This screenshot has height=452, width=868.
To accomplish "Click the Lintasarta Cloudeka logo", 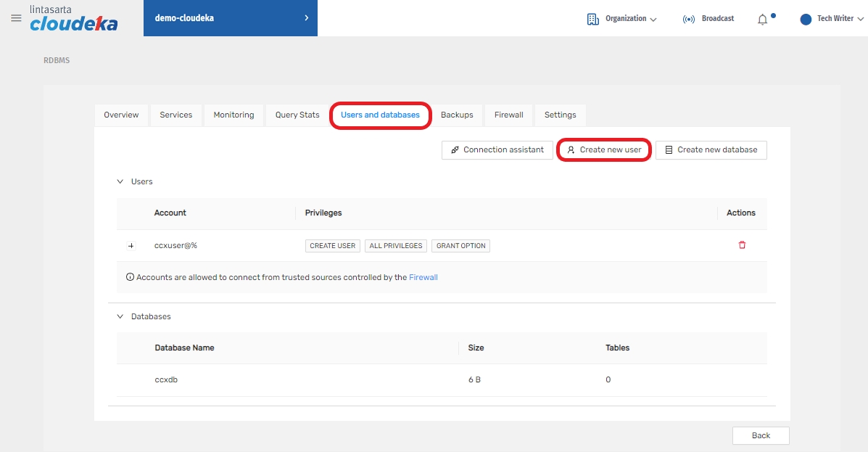I will (73, 19).
